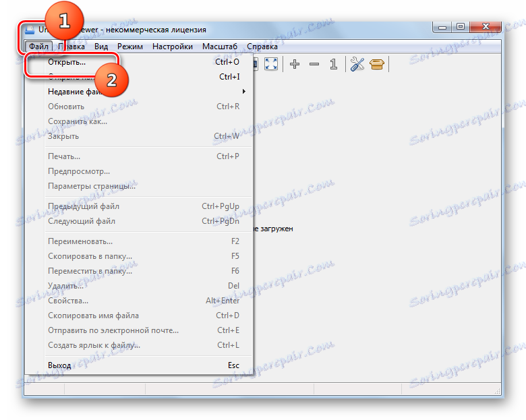
Task: Click the application icon in title bar
Action: click(x=30, y=30)
